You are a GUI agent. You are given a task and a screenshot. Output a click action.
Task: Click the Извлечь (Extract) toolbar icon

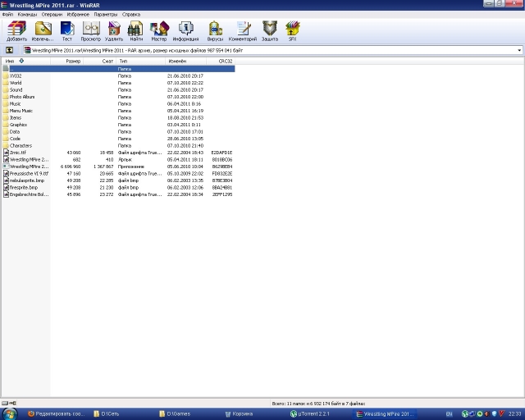43,31
